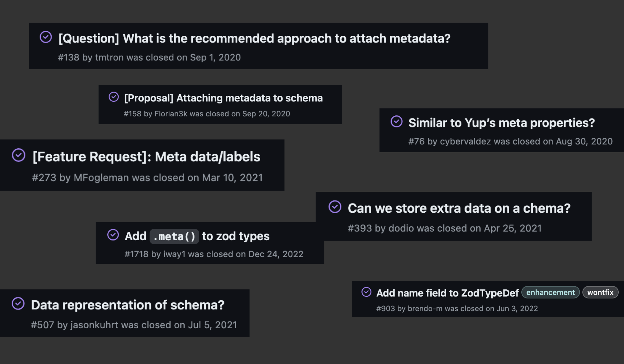Open the extra data on schema issue
This screenshot has width=624, height=364.
458,208
